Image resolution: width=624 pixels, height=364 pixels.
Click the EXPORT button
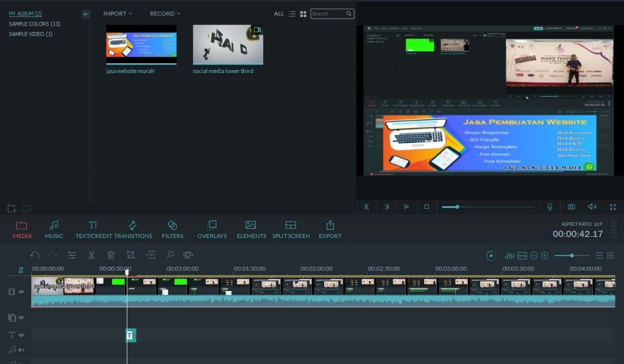330,229
